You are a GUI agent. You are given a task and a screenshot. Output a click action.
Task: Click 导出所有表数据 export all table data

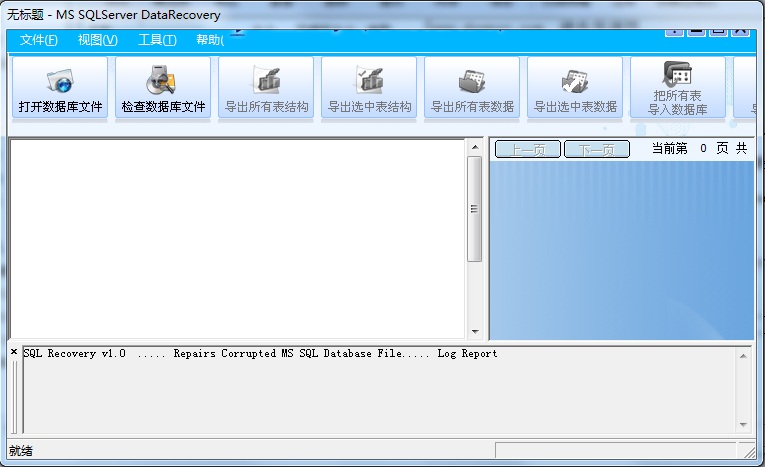tap(472, 87)
